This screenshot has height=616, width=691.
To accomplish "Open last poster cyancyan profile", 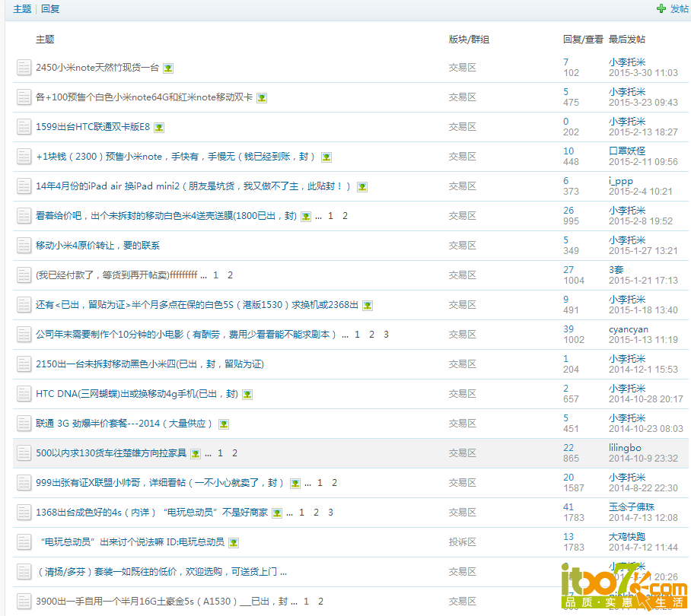I will coord(629,329).
